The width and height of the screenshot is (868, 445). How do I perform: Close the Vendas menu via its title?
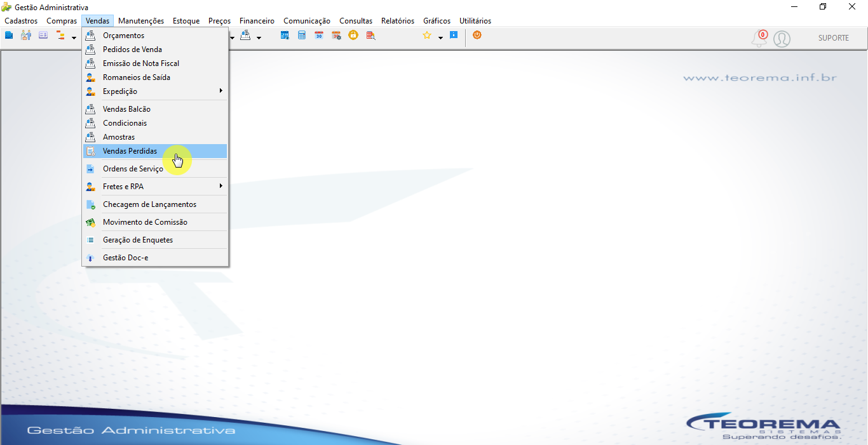pos(98,21)
